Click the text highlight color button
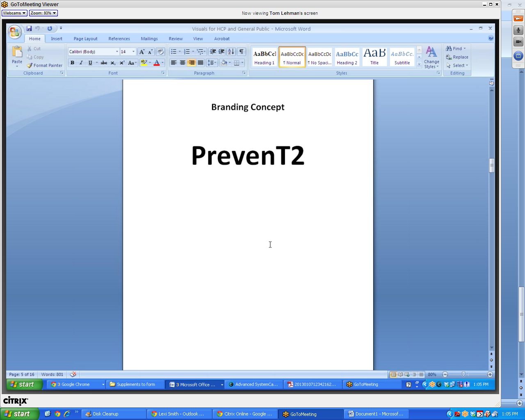525x420 pixels. tap(144, 63)
